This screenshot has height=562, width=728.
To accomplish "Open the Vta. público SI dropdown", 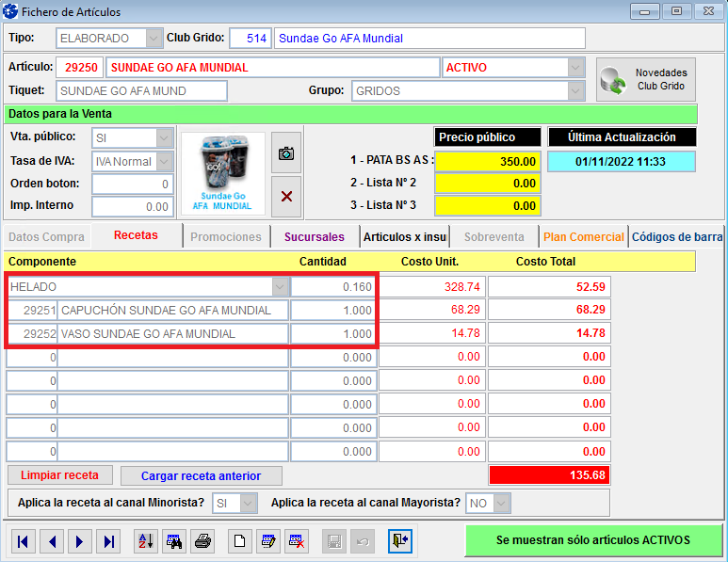I will tap(164, 137).
